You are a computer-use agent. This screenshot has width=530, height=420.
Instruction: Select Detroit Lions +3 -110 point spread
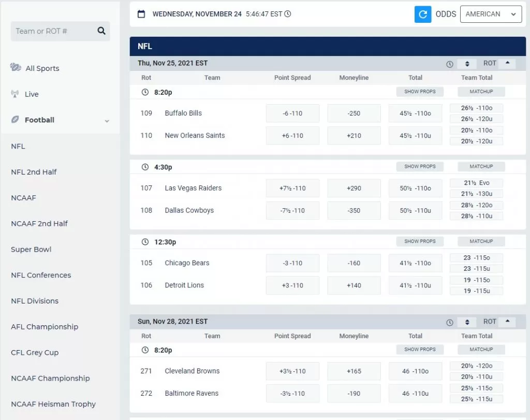coord(293,285)
